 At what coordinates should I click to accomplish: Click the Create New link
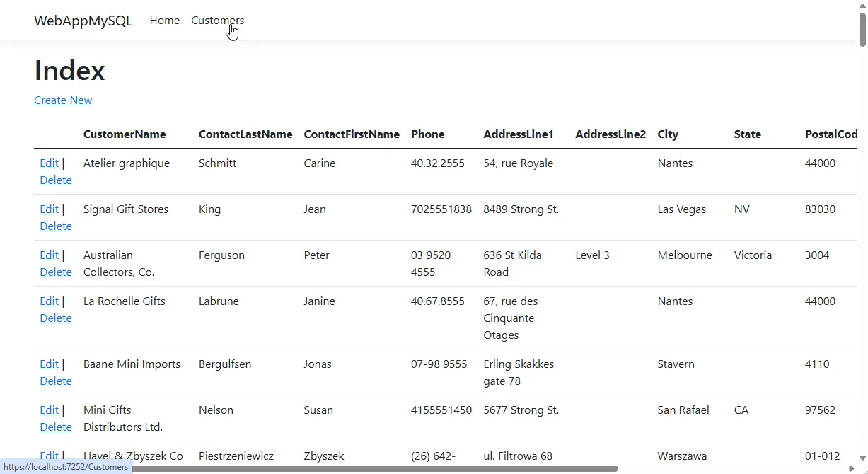[63, 100]
